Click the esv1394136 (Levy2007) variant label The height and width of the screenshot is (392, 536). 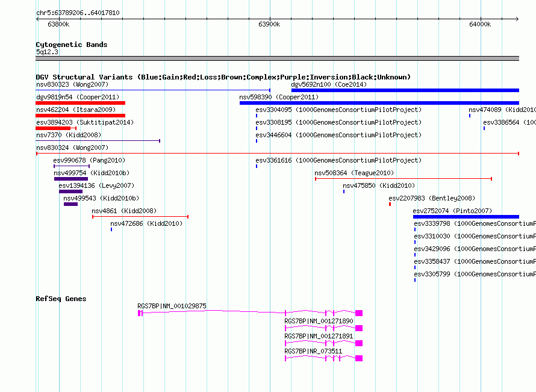coord(96,185)
